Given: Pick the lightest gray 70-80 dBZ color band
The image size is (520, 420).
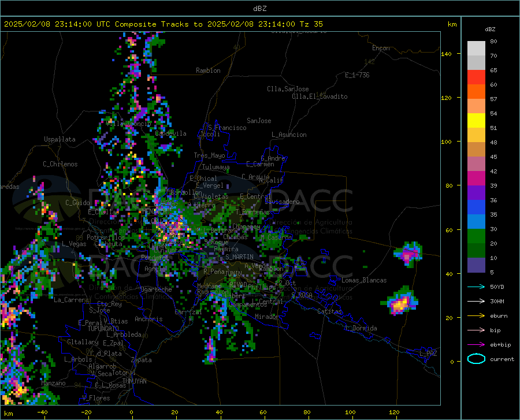Looking at the screenshot, I should (x=476, y=49).
